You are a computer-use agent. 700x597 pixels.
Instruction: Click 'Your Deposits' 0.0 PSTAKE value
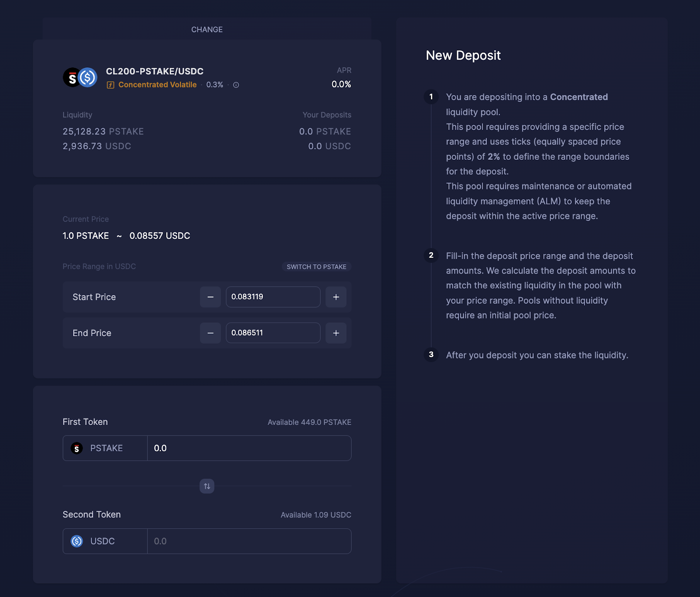(325, 131)
